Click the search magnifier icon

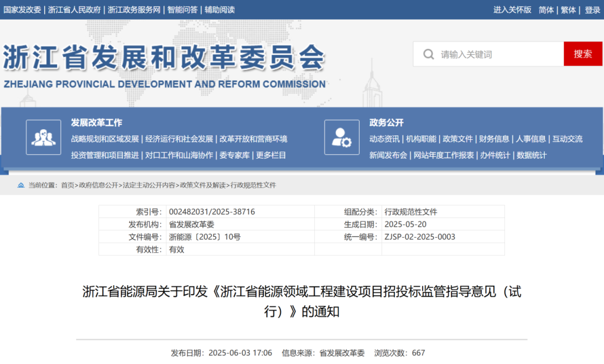click(428, 54)
